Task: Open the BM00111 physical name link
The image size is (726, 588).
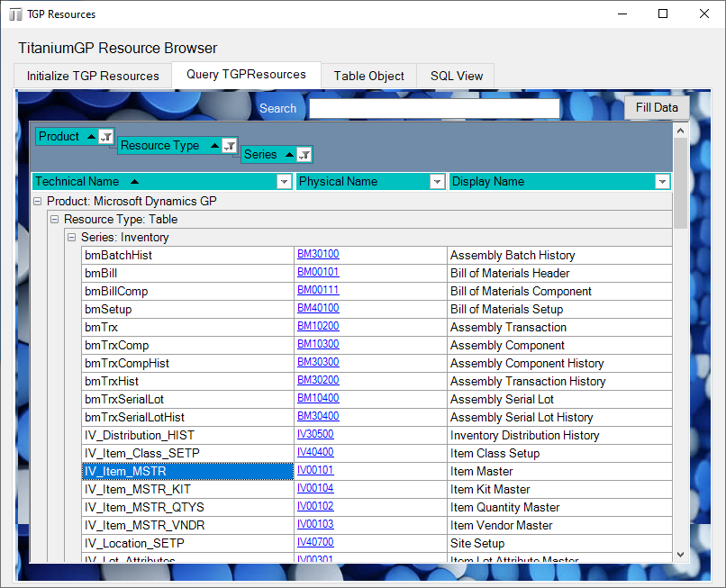Action: [x=318, y=290]
